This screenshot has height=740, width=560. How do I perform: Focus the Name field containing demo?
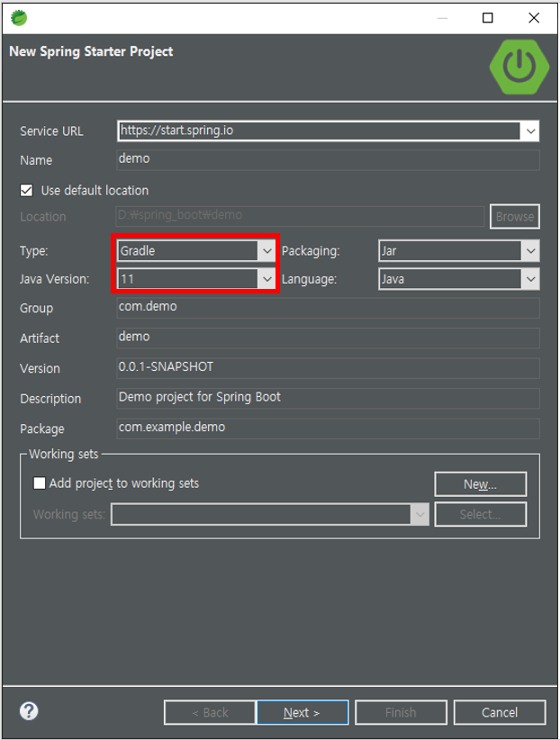(328, 160)
